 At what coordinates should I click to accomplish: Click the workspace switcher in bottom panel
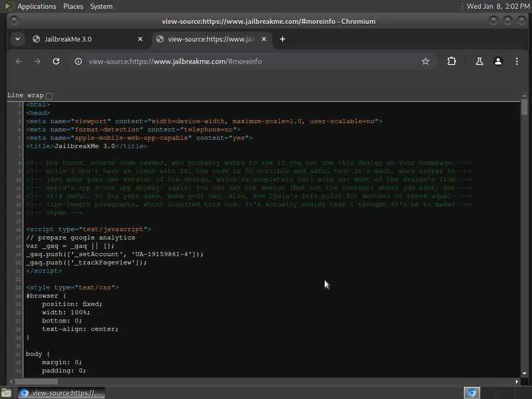pos(472,393)
